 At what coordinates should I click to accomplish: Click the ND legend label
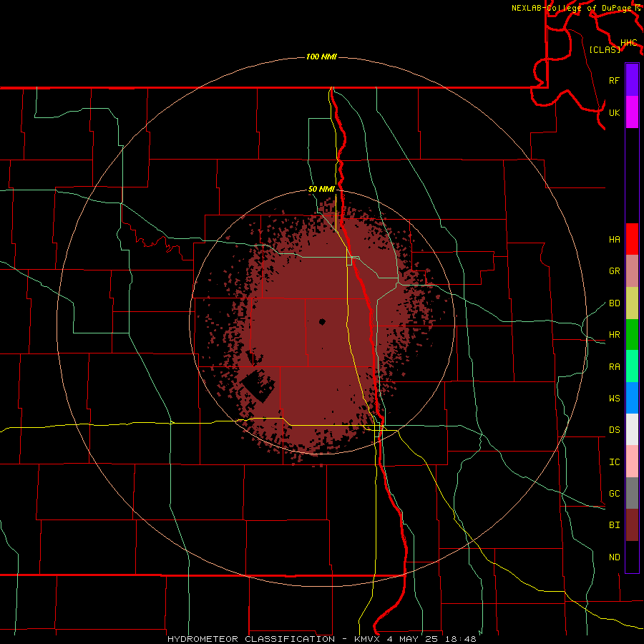point(614,557)
